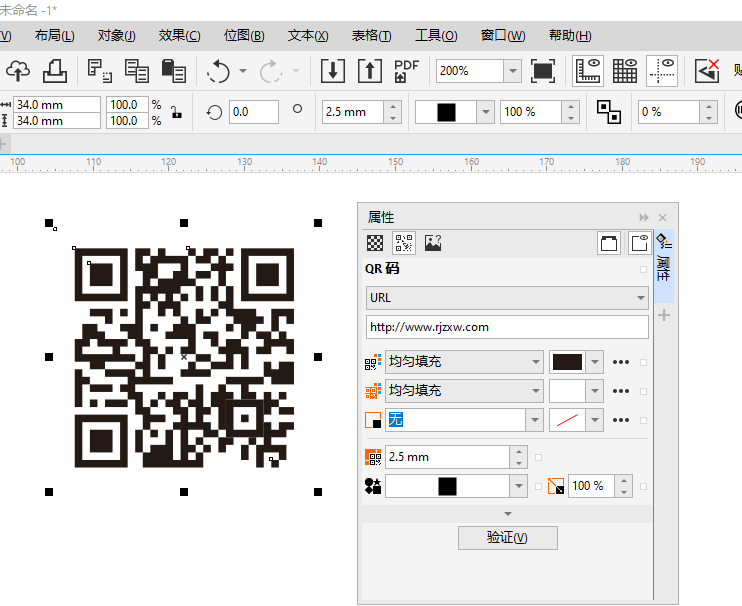Open the URL type dropdown
This screenshot has height=606, width=742.
point(640,298)
